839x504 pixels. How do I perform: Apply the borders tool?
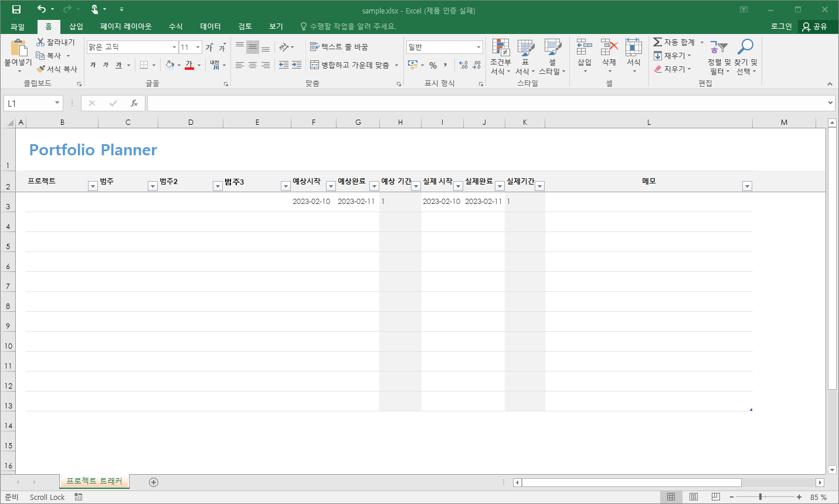pyautogui.click(x=144, y=65)
